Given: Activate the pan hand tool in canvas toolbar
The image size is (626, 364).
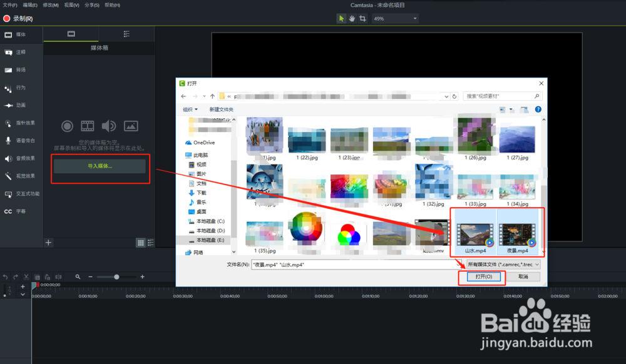Looking at the screenshot, I should [352, 19].
